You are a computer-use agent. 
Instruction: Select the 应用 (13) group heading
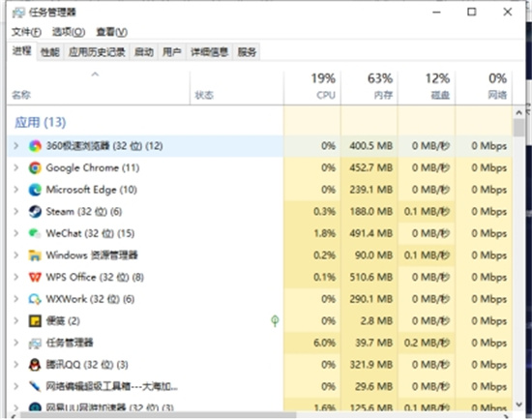pyautogui.click(x=41, y=123)
